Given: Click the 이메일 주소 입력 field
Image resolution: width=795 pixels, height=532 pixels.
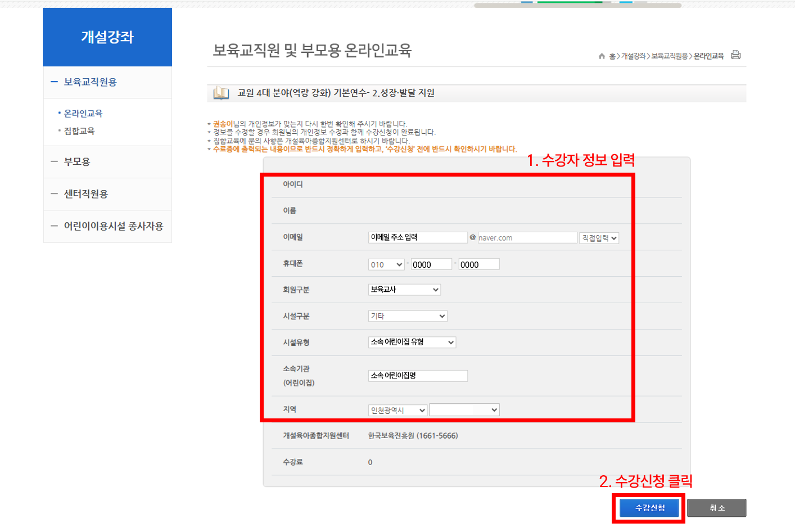Looking at the screenshot, I should pyautogui.click(x=418, y=237).
